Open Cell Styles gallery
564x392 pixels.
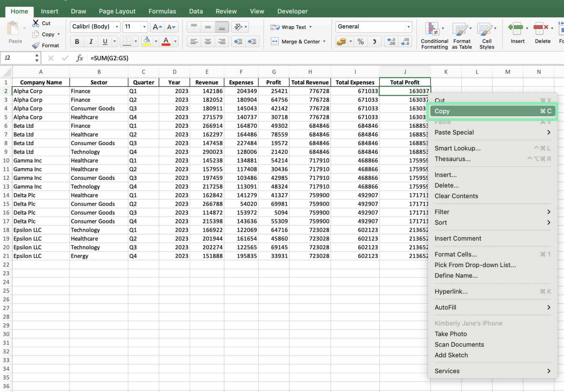[x=487, y=35]
